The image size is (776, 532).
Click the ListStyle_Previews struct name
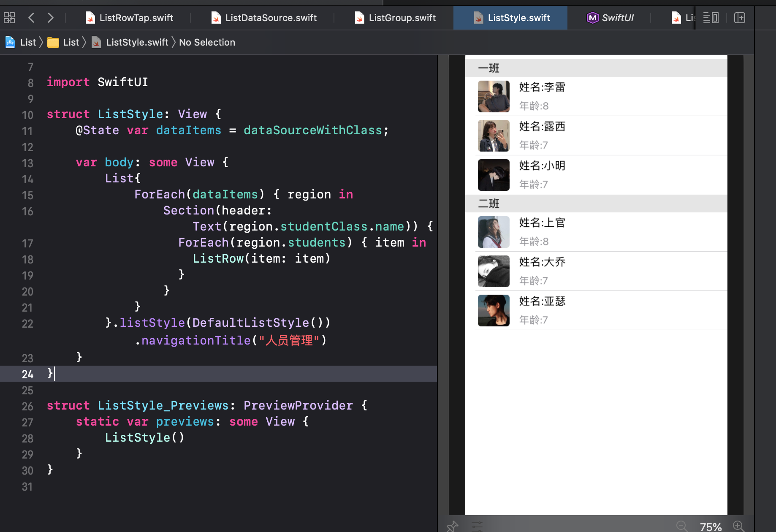163,405
